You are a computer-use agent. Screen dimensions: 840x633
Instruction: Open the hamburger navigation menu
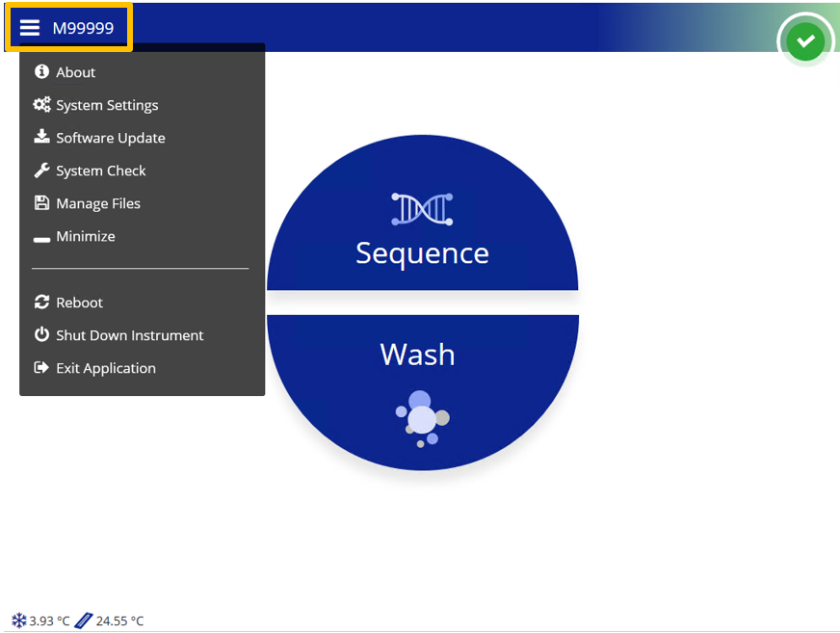pyautogui.click(x=29, y=26)
